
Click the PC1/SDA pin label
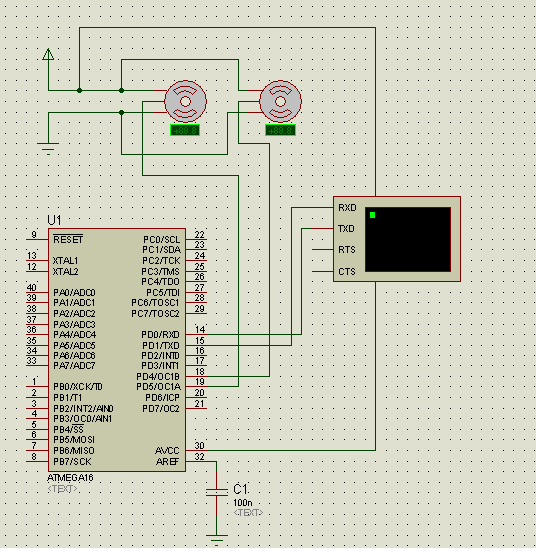pyautogui.click(x=161, y=250)
